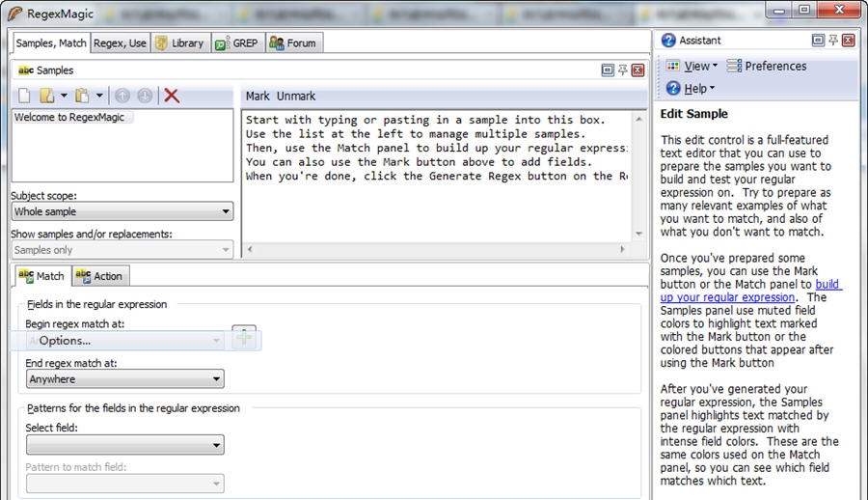Float the Assistant panel window icon
The width and height of the screenshot is (868, 500).
click(818, 40)
